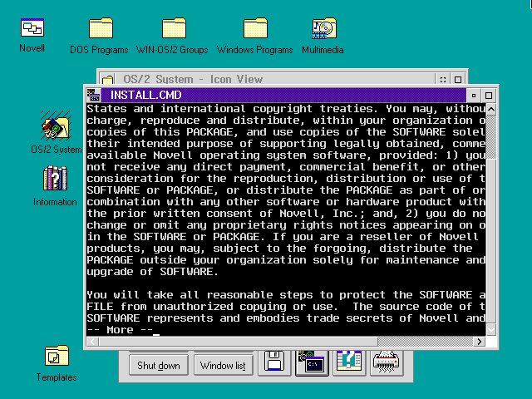Image resolution: width=532 pixels, height=399 pixels.
Task: Bring OS/2 System - Icon View window forward
Action: [x=275, y=79]
